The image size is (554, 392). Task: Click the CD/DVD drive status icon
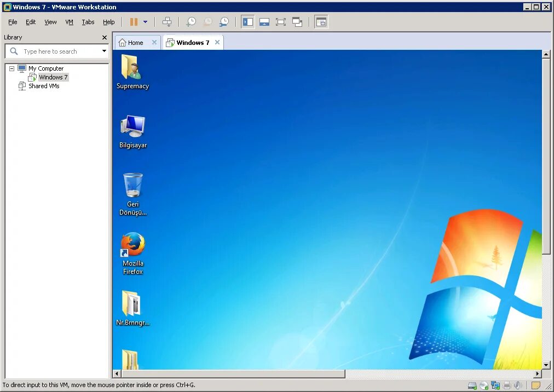pyautogui.click(x=484, y=385)
